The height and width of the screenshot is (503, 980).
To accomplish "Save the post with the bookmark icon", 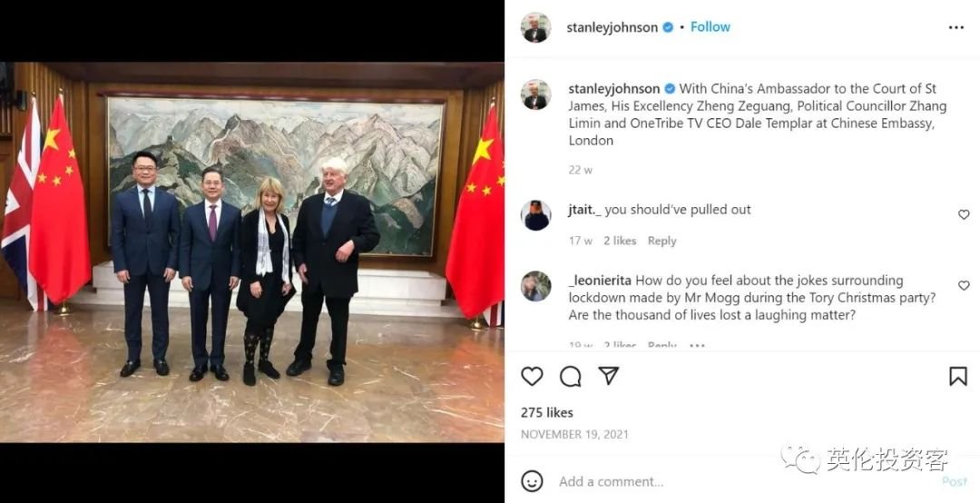I will [x=957, y=376].
